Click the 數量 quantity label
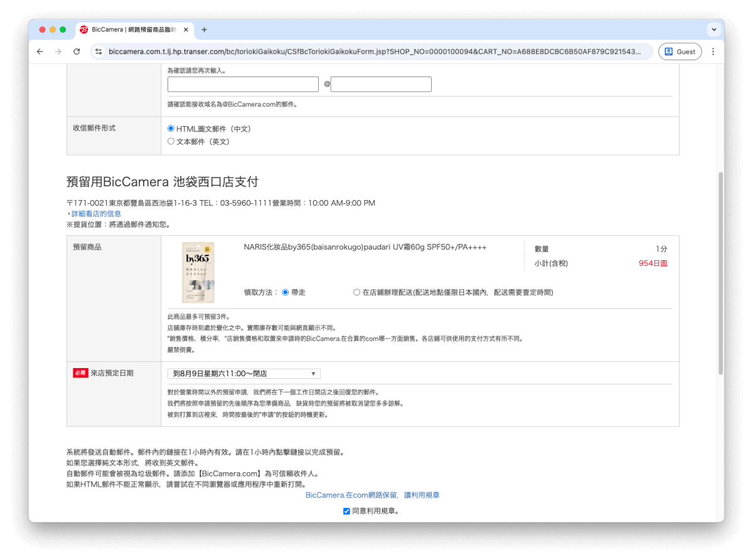 click(542, 249)
